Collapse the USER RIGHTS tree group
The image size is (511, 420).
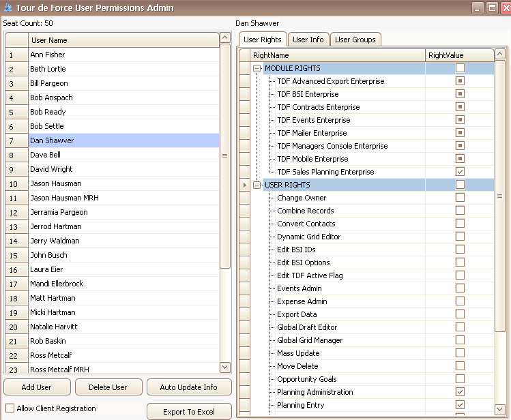pos(257,185)
